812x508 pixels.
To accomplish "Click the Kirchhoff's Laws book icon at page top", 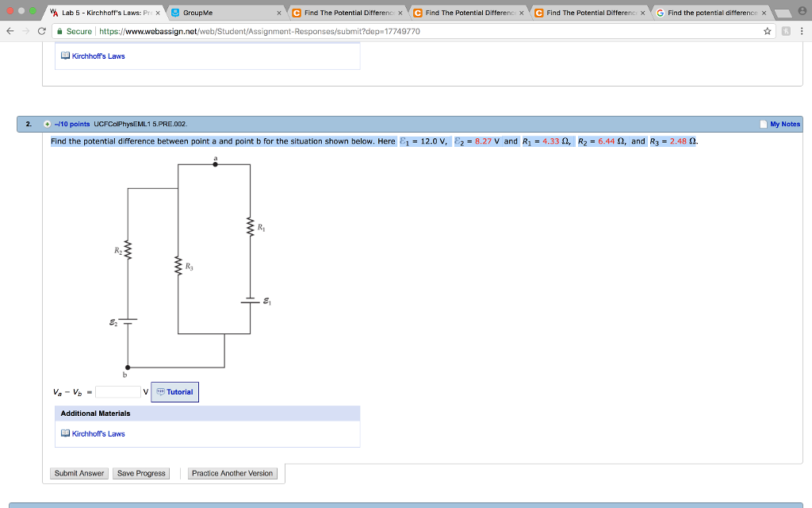I will click(x=63, y=56).
